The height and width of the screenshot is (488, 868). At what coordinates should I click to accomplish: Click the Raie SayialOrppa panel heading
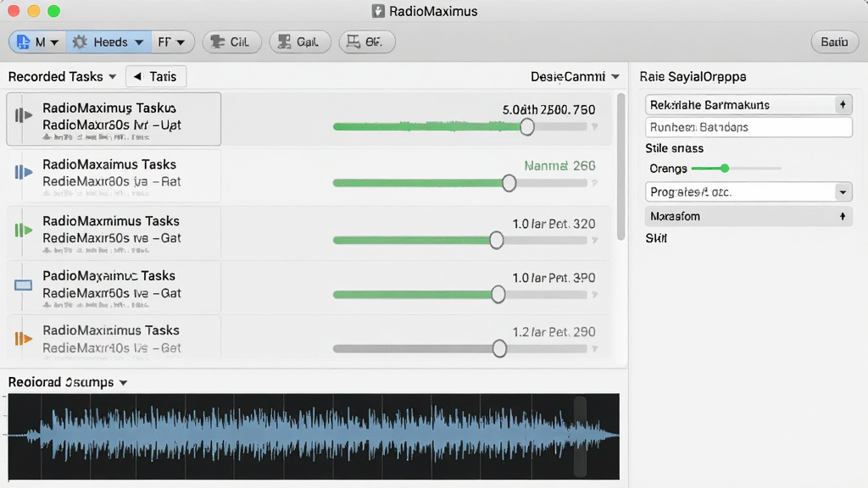point(693,76)
